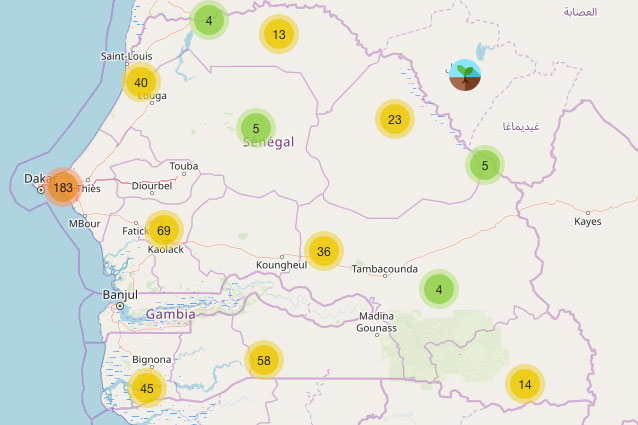This screenshot has width=638, height=425.
Task: Click the Tambacounda city label
Action: pos(384,268)
